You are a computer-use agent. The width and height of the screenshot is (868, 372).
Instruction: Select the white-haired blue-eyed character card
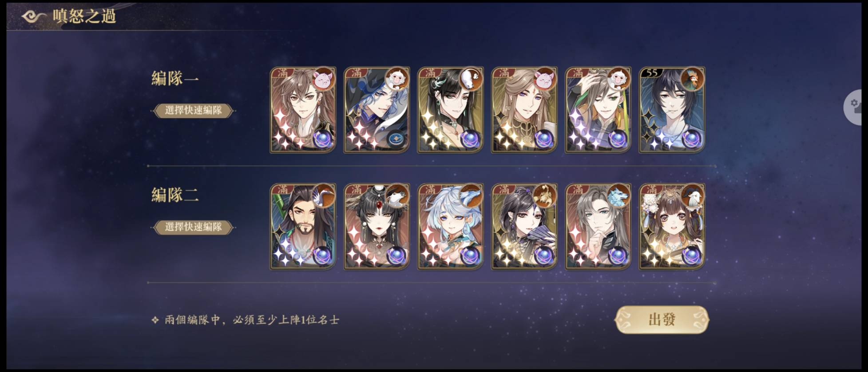click(x=450, y=227)
